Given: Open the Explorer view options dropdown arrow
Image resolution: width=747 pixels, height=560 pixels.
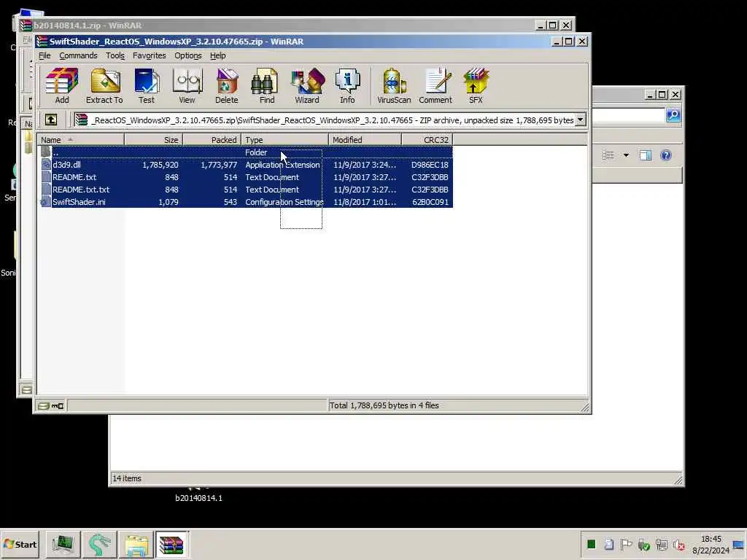Looking at the screenshot, I should pyautogui.click(x=626, y=155).
